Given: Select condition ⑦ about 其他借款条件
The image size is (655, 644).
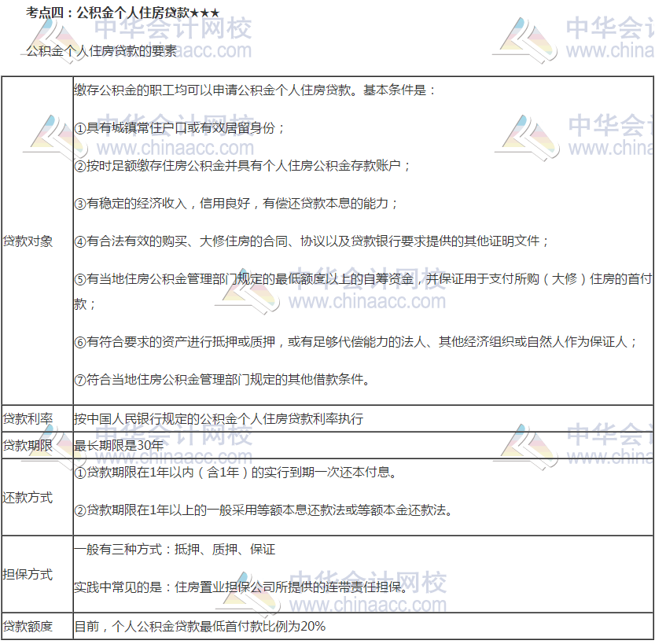Looking at the screenshot, I should 221,379.
